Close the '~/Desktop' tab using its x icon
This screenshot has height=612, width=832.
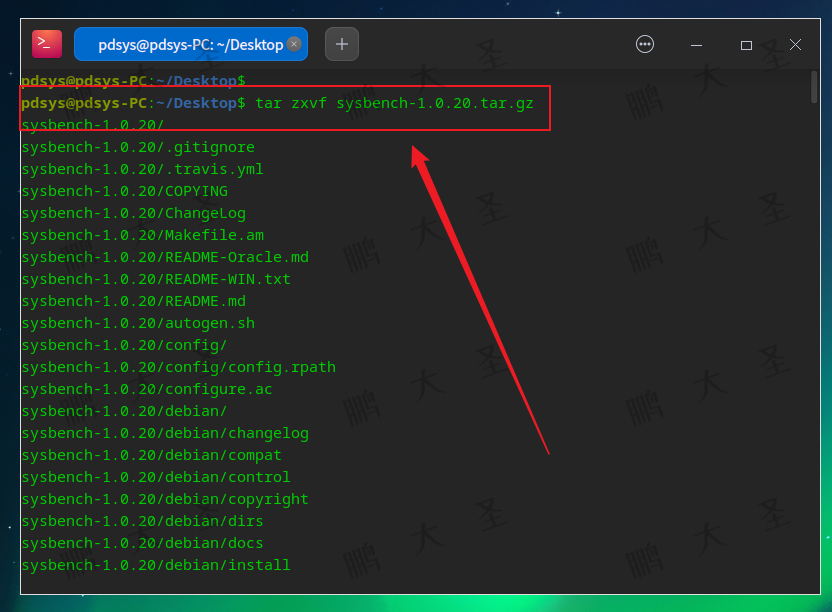pyautogui.click(x=293, y=44)
